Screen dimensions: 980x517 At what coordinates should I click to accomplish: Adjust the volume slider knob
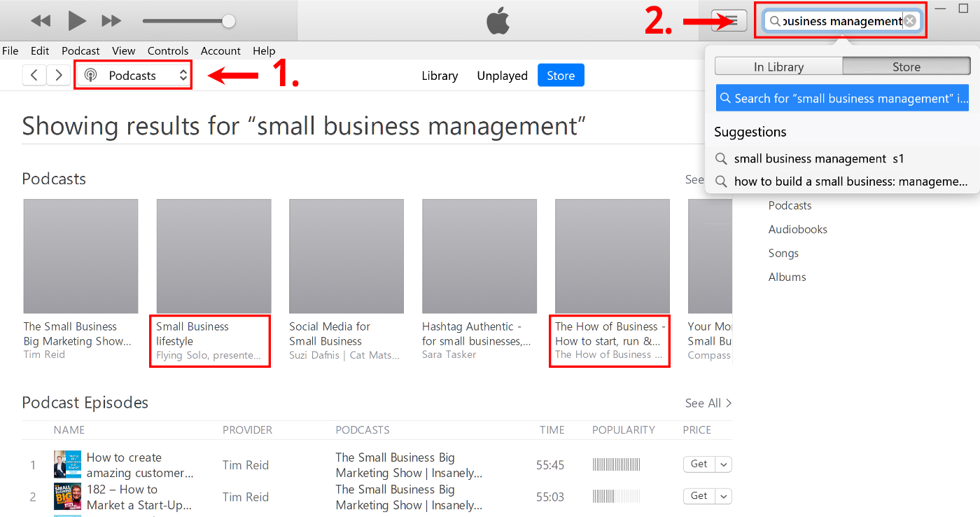[x=228, y=21]
